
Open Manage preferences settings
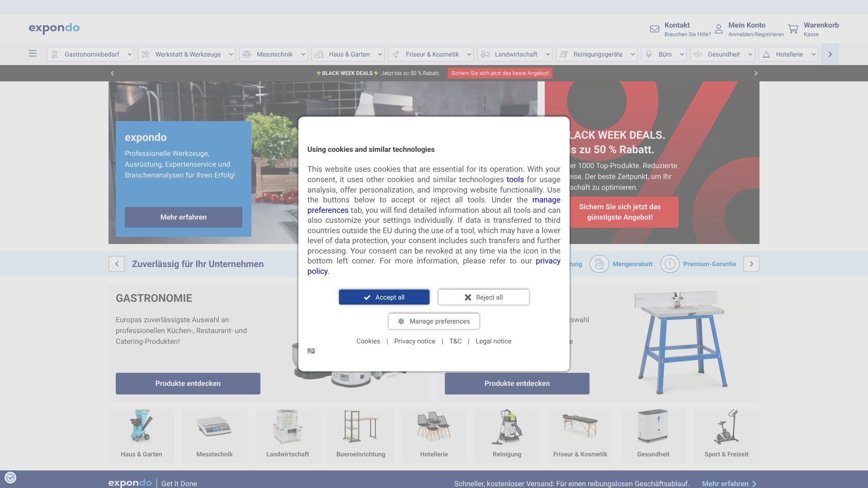coord(434,321)
